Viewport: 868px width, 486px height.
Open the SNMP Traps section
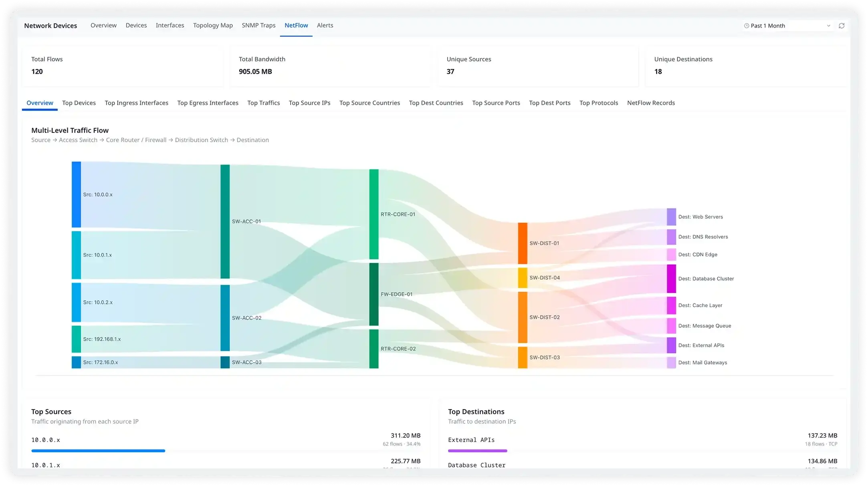tap(258, 25)
